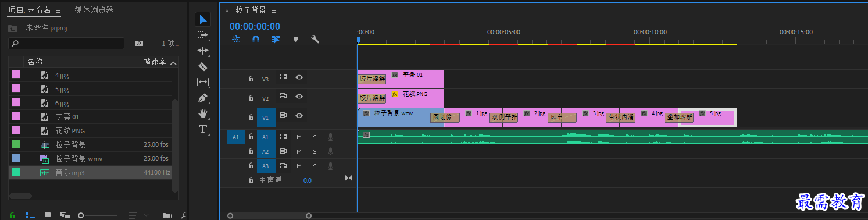Select the Ripple Edit tool

[202, 51]
